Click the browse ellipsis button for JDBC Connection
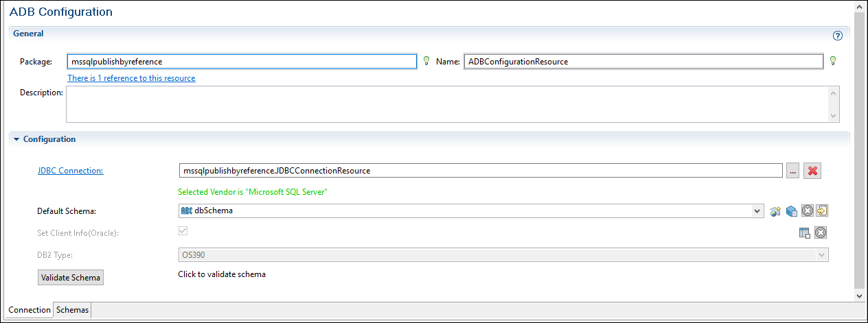Viewport: 868px width, 323px height. [x=793, y=171]
